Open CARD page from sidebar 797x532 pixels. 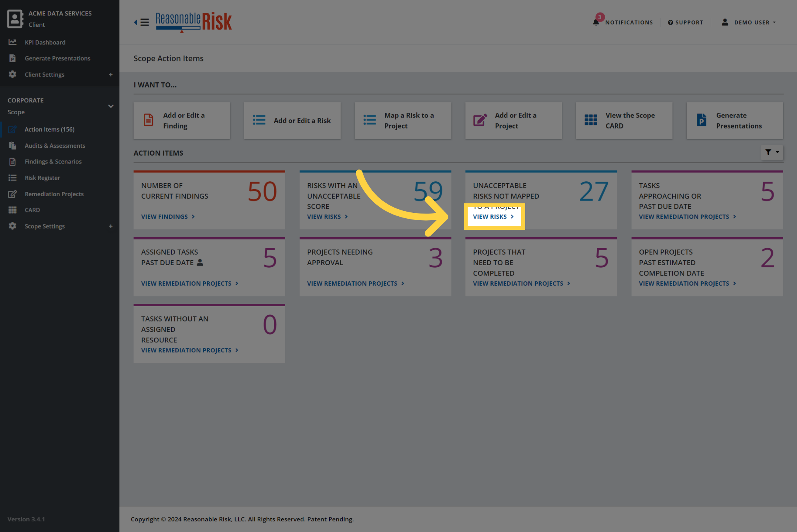tap(32, 210)
